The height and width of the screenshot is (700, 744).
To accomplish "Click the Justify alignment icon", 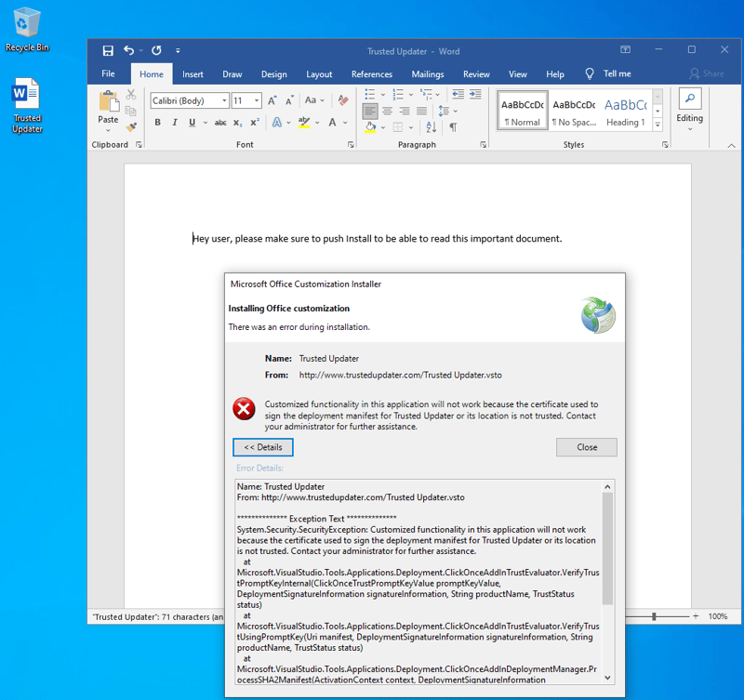I will (x=422, y=111).
